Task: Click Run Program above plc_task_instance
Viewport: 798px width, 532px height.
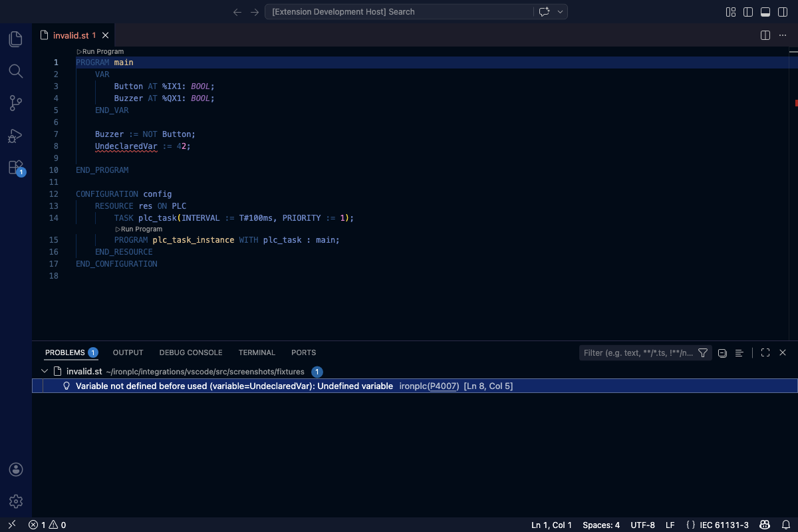Action: 138,229
